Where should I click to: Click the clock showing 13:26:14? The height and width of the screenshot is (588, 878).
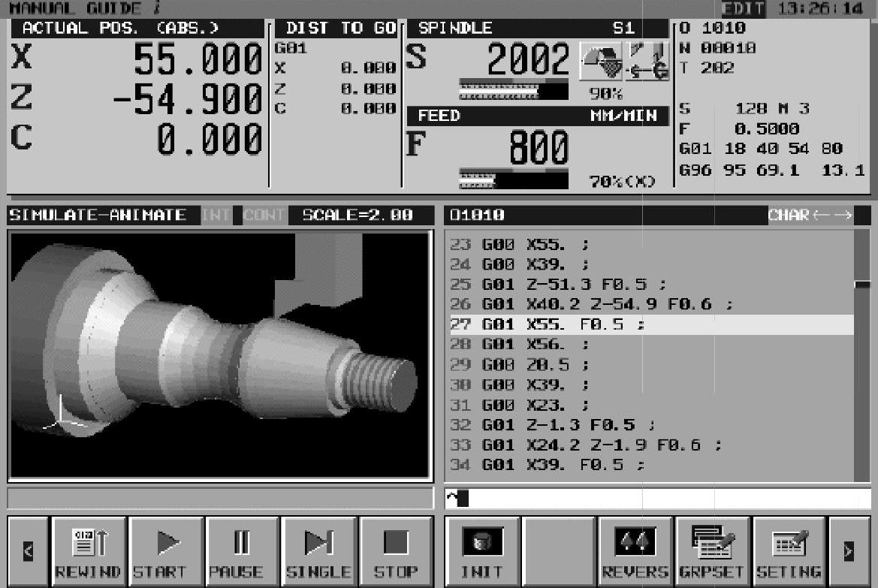click(820, 9)
